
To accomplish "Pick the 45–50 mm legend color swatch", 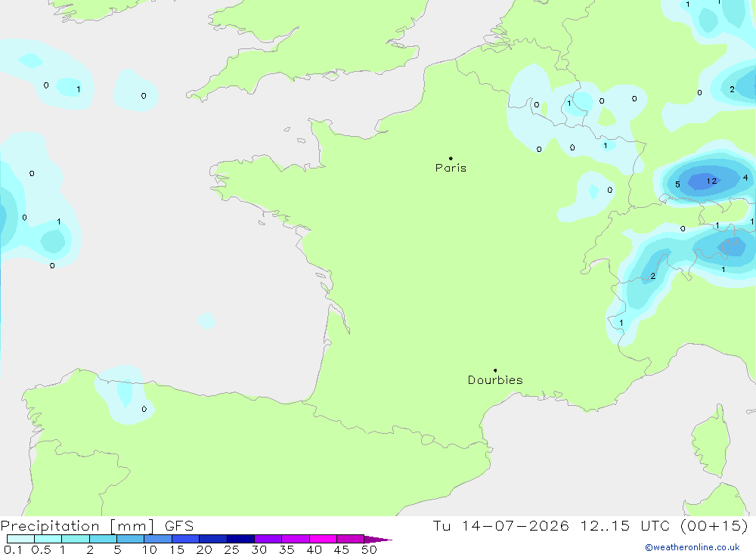I will 350,539.
